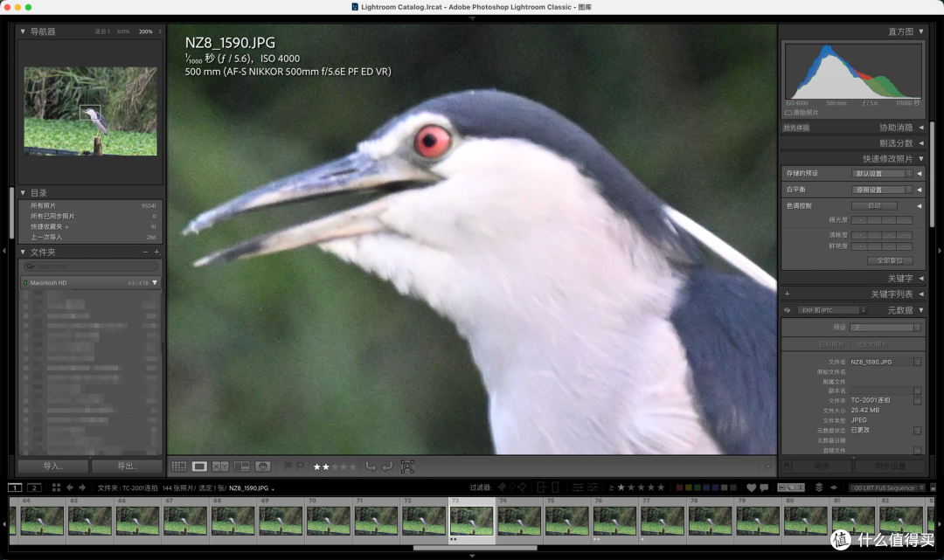Click the face region drawing icon
The image size is (944, 560).
[407, 467]
